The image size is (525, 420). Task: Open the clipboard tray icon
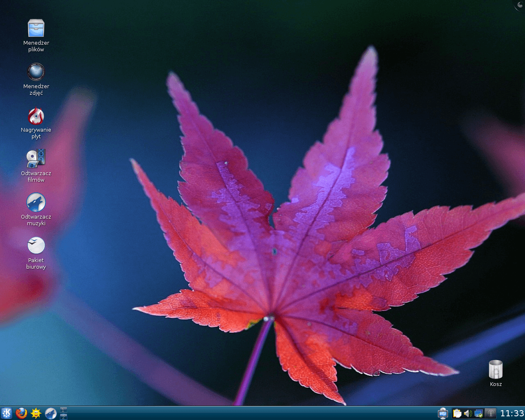click(457, 413)
